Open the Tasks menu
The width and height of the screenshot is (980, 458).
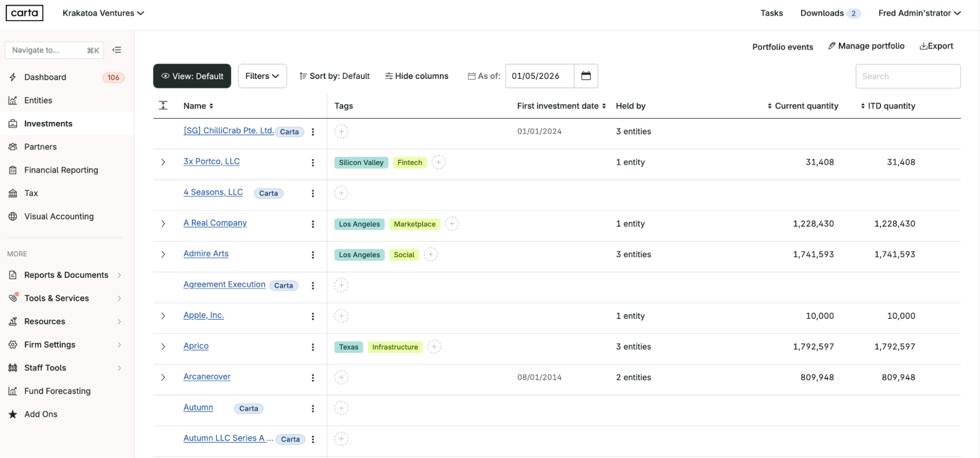(x=771, y=13)
